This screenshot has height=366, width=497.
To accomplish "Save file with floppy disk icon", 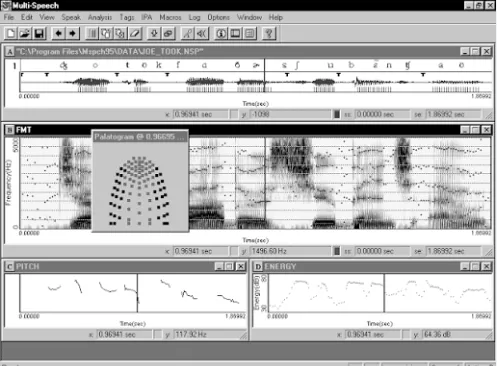I will [x=39, y=33].
